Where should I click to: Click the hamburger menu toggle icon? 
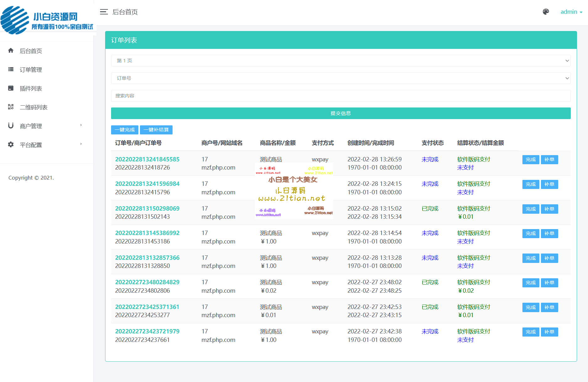(104, 12)
